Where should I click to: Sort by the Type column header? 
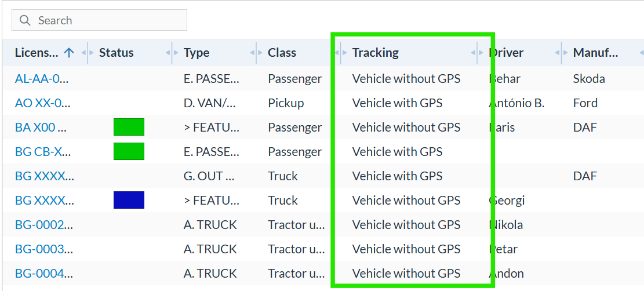[197, 53]
